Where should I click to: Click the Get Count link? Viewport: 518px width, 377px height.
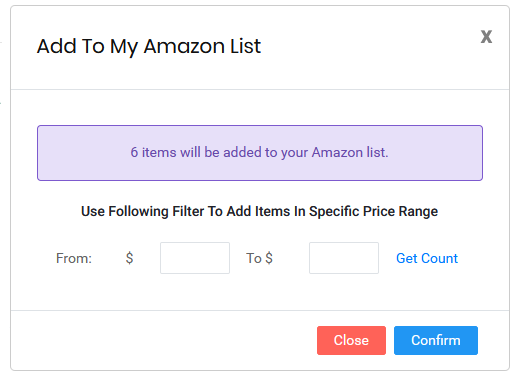(427, 258)
